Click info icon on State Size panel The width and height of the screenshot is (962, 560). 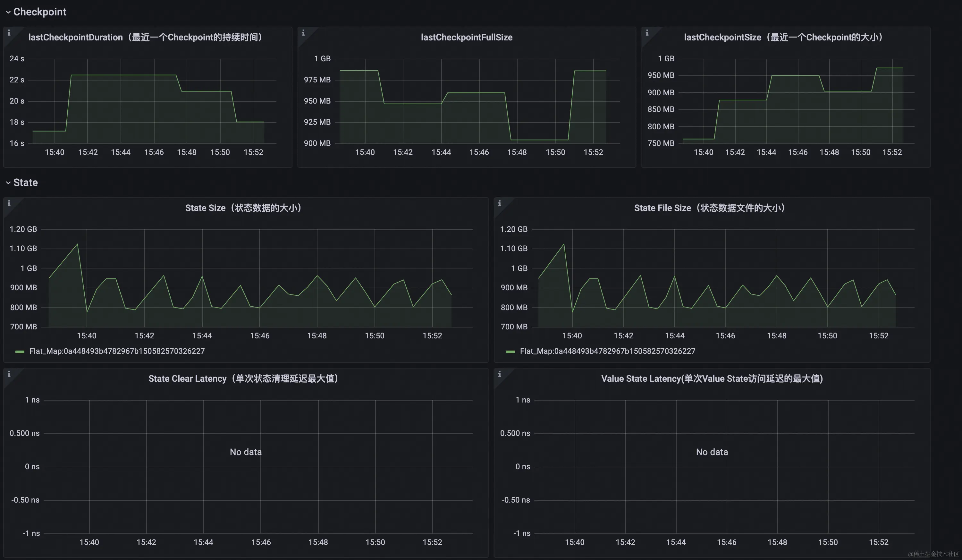pos(9,203)
